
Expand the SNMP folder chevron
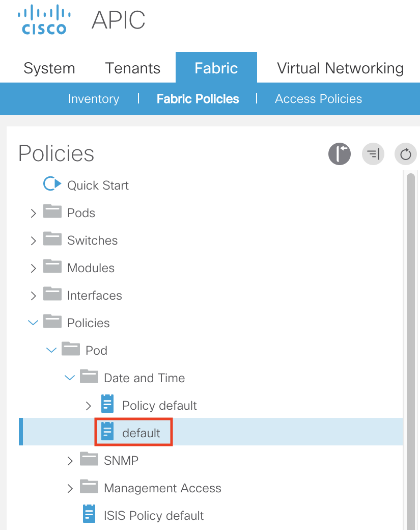[70, 461]
